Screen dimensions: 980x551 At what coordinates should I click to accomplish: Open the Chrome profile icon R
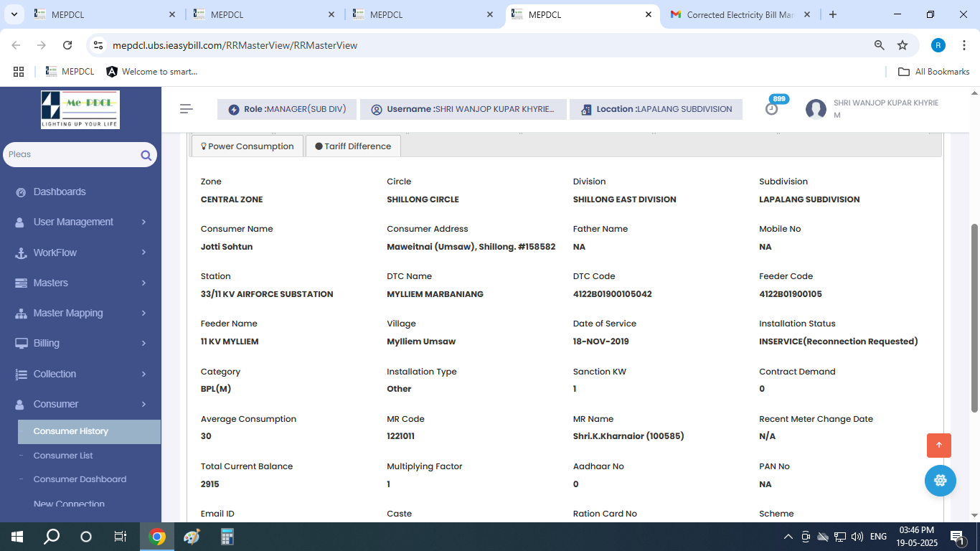point(938,45)
